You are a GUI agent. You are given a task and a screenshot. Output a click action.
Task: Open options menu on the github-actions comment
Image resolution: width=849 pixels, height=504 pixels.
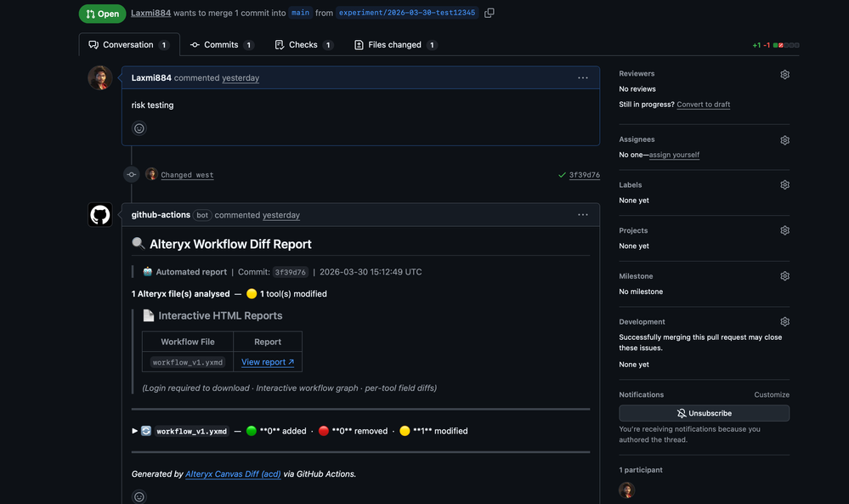point(583,215)
